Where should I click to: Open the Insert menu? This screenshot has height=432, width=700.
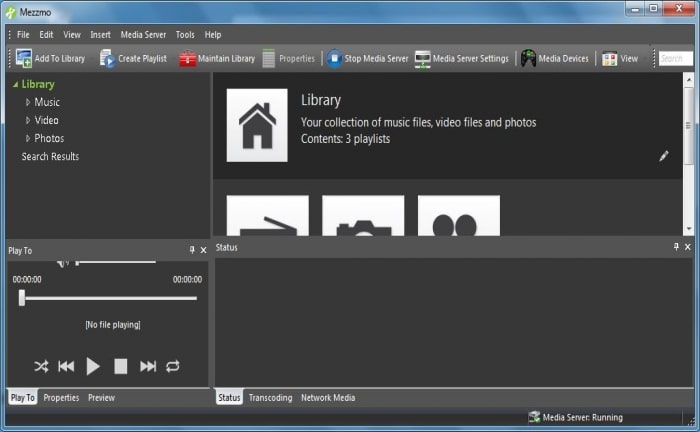(100, 35)
